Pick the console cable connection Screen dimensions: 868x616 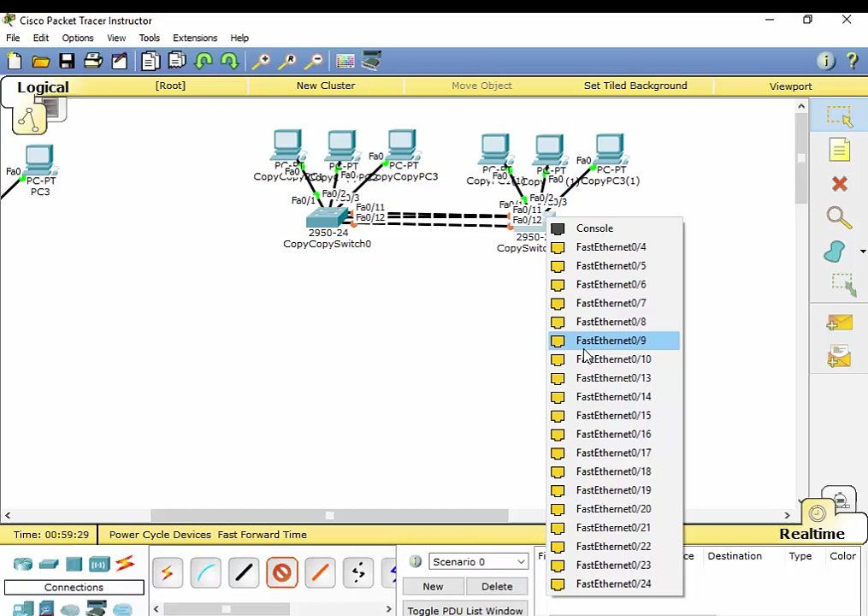pos(205,572)
